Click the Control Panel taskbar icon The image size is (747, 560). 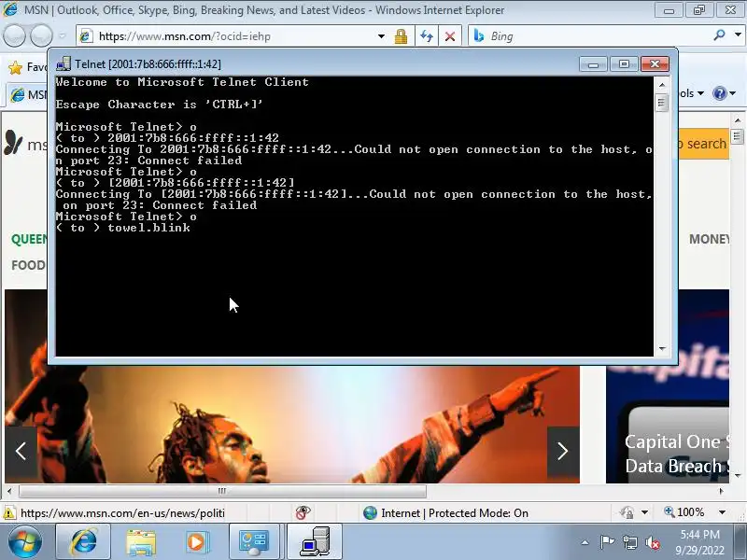click(253, 542)
